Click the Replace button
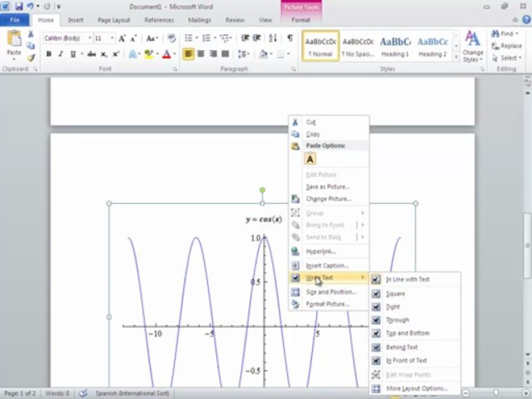Viewport: 532px width, 399px height. click(507, 46)
